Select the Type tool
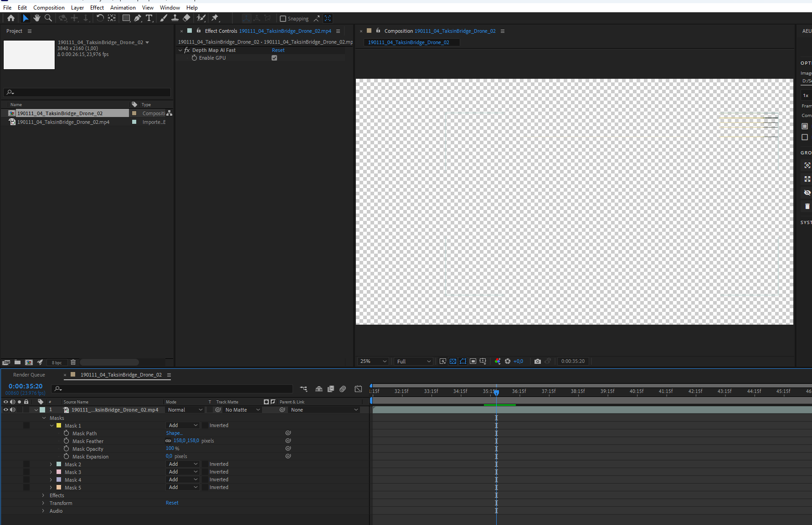This screenshot has width=812, height=525. coord(149,18)
